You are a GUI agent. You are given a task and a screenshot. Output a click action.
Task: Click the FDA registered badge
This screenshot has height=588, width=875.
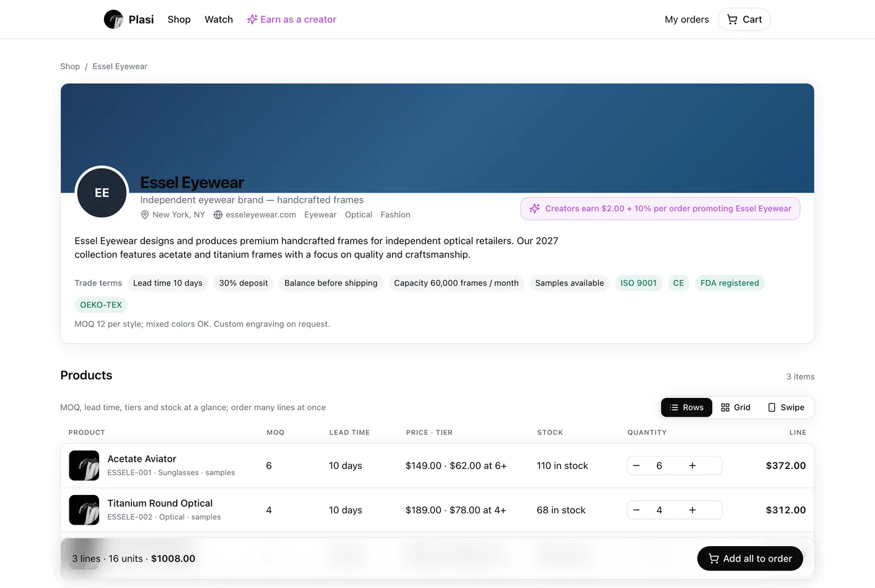730,283
